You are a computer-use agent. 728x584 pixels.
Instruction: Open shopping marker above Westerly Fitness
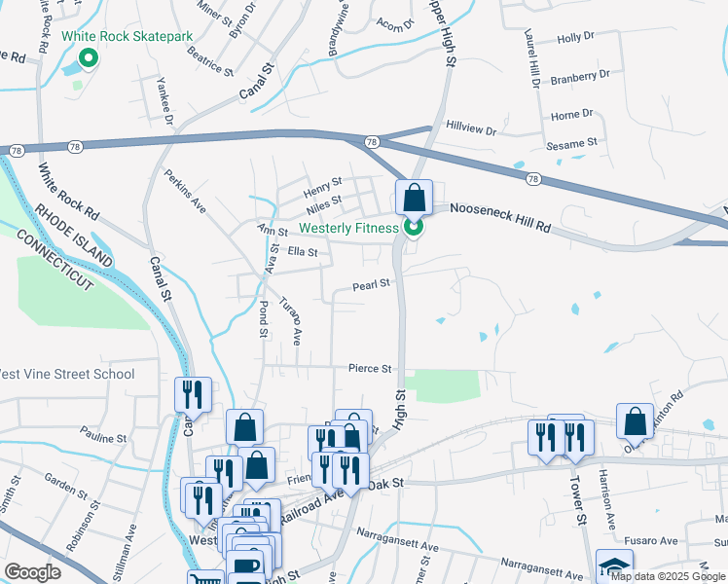pyautogui.click(x=415, y=200)
